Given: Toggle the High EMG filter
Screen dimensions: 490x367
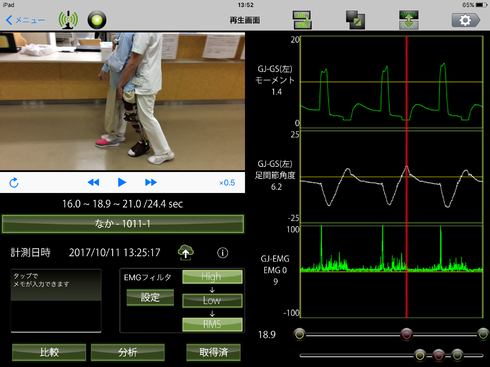Looking at the screenshot, I should 212,277.
